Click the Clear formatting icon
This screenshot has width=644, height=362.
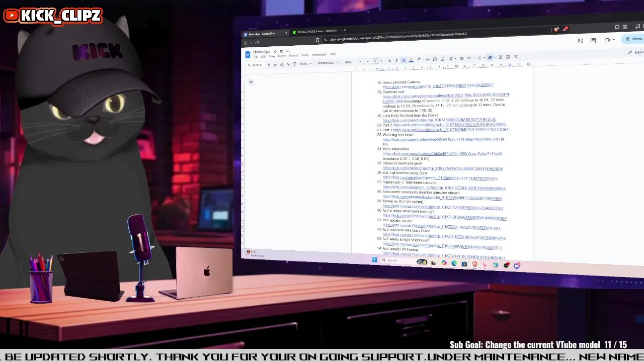coord(515,57)
